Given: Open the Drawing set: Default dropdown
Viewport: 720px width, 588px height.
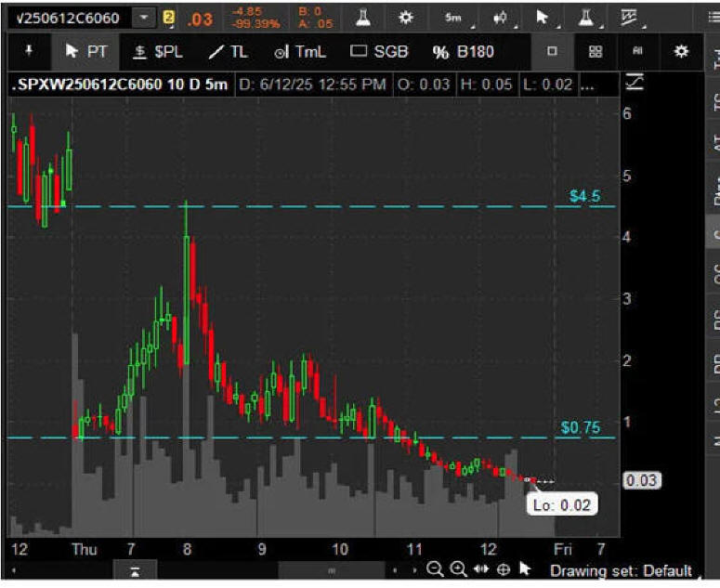Looking at the screenshot, I should [621, 570].
